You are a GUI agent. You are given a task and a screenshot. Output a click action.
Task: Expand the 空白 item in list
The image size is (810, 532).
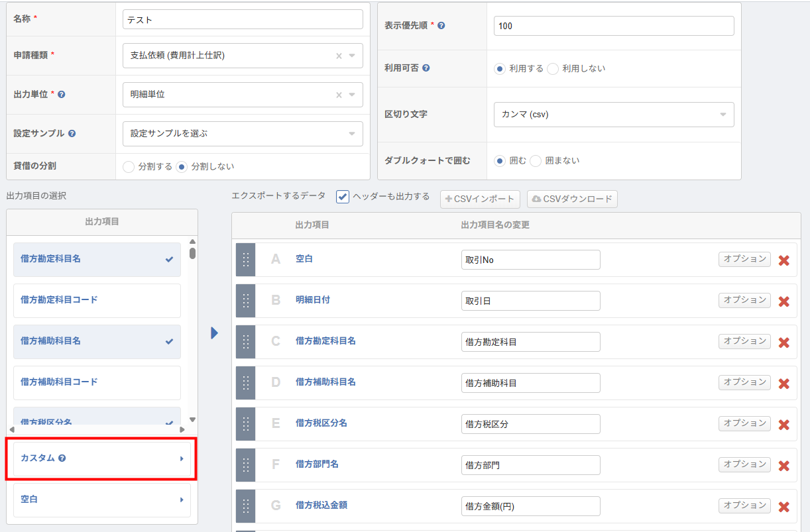coord(101,500)
